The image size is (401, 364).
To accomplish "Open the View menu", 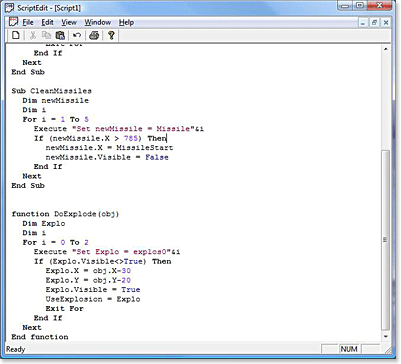I will tap(69, 22).
